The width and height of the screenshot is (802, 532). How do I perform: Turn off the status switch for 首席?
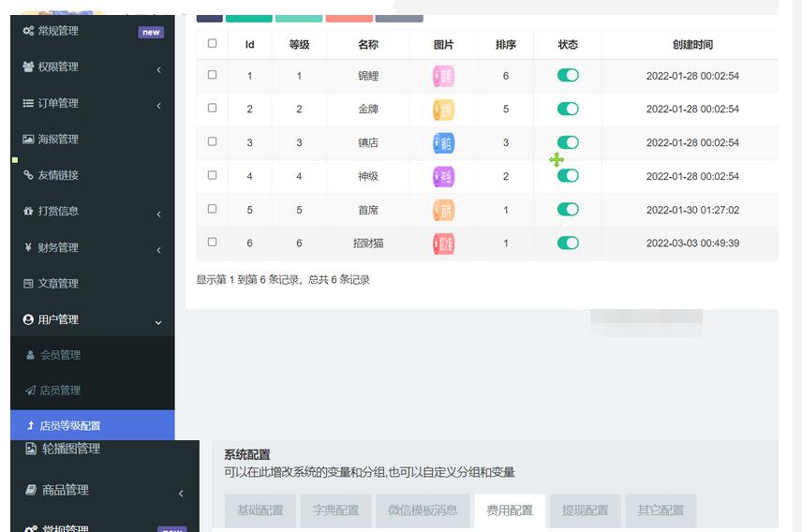click(568, 209)
